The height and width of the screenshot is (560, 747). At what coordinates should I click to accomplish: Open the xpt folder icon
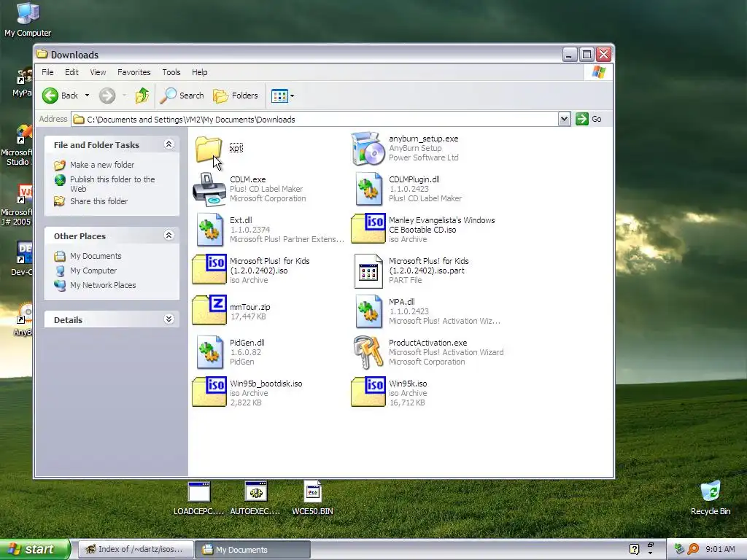click(x=209, y=149)
